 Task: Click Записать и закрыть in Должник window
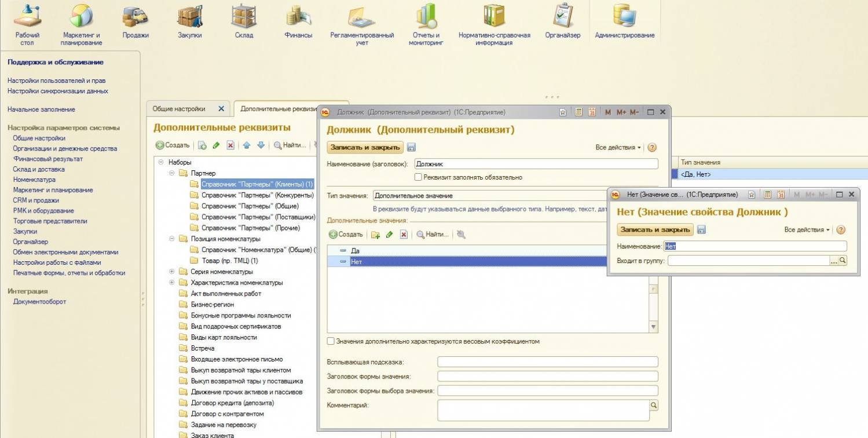[365, 148]
